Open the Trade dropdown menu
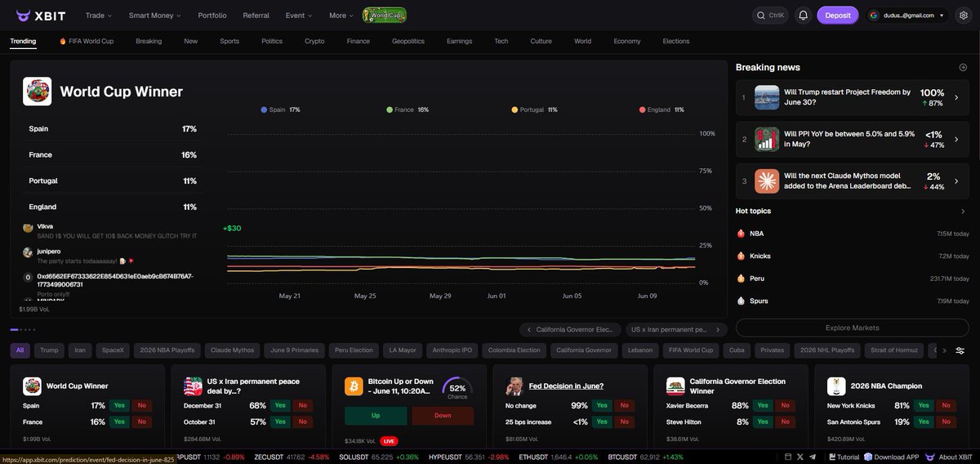The image size is (980, 464). tap(99, 15)
